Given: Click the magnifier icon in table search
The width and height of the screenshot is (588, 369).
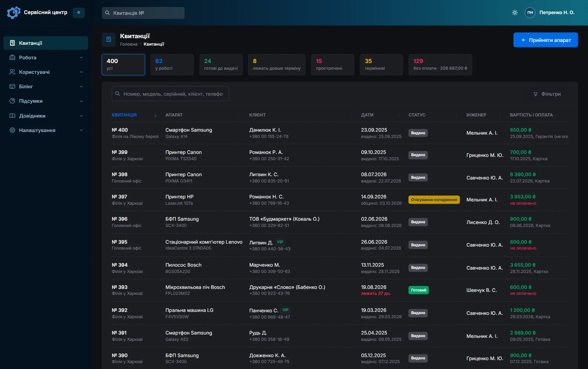Looking at the screenshot, I should [x=118, y=94].
